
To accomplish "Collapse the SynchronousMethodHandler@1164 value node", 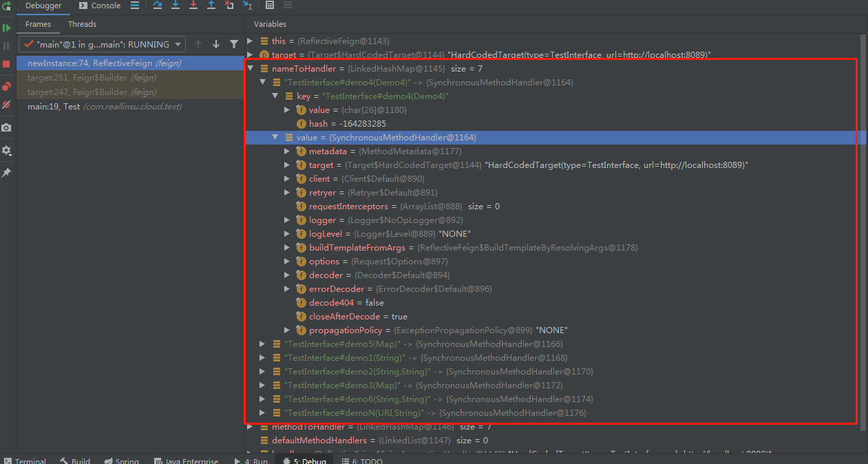I will (275, 138).
